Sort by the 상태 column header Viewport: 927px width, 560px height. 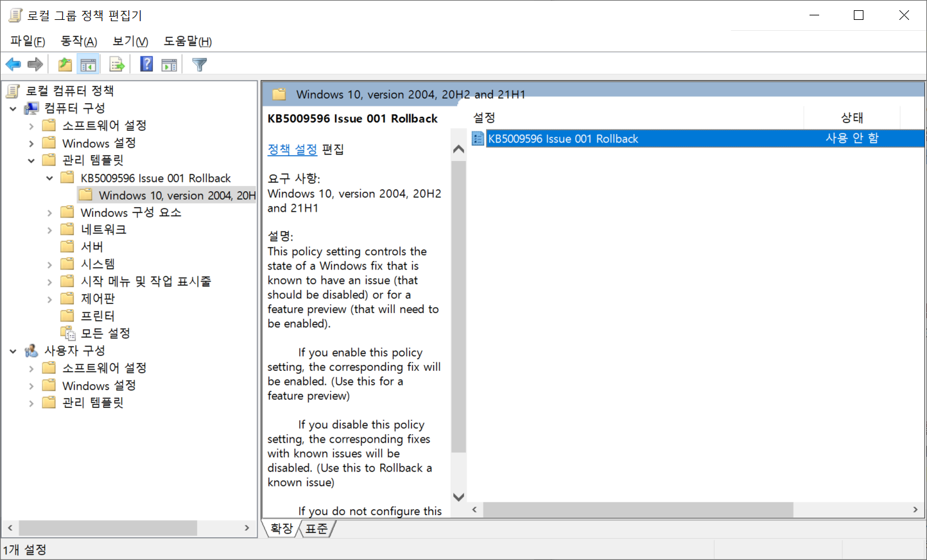coord(852,117)
